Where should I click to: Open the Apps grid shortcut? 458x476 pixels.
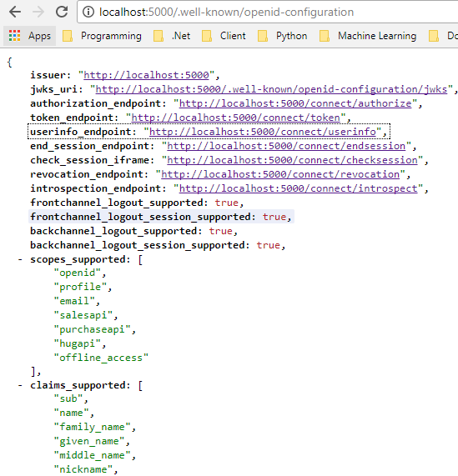tap(30, 36)
